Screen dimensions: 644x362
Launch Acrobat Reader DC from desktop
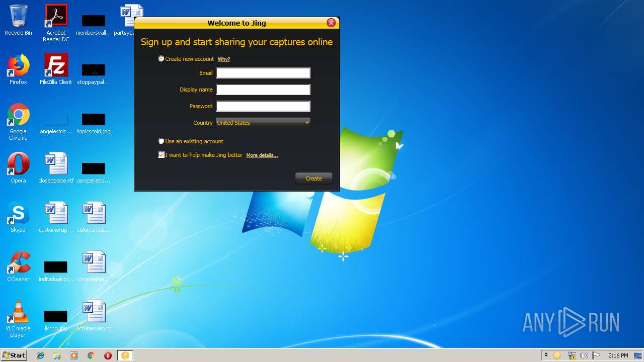tap(56, 23)
